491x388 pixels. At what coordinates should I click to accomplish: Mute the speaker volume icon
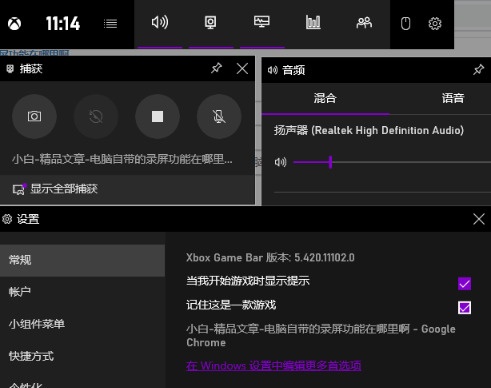tap(280, 162)
